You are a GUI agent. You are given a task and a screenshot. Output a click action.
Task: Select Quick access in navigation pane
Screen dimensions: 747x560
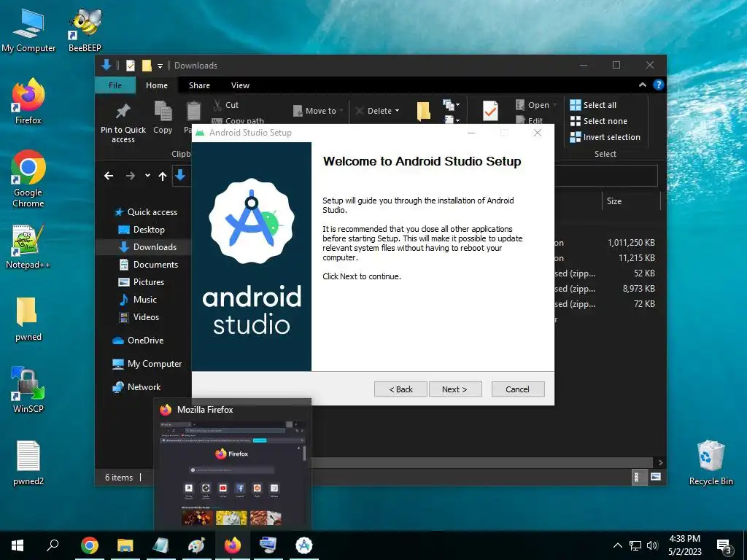pyautogui.click(x=146, y=212)
